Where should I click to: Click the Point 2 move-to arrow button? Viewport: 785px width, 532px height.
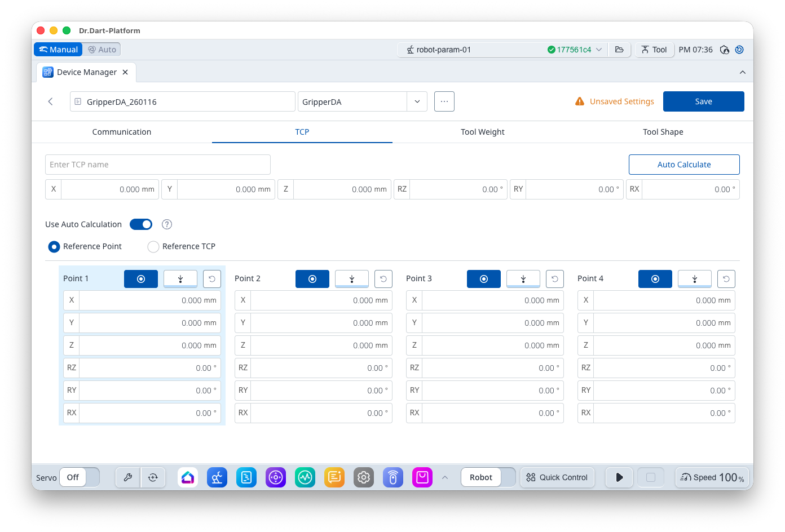352,279
